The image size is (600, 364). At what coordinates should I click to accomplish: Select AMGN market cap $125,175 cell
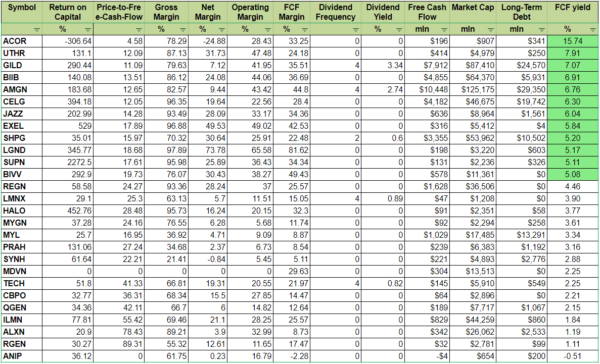pos(473,90)
